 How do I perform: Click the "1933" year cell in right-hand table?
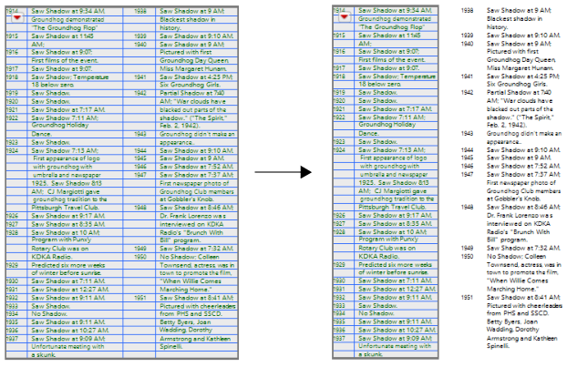pyautogui.click(x=339, y=306)
